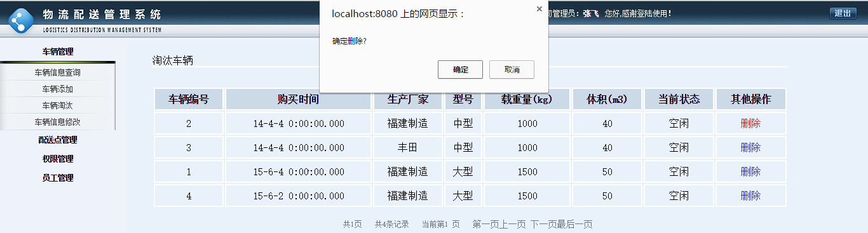868x233 pixels.
Task: Expand the 员工管理 menu section
Action: (58, 178)
